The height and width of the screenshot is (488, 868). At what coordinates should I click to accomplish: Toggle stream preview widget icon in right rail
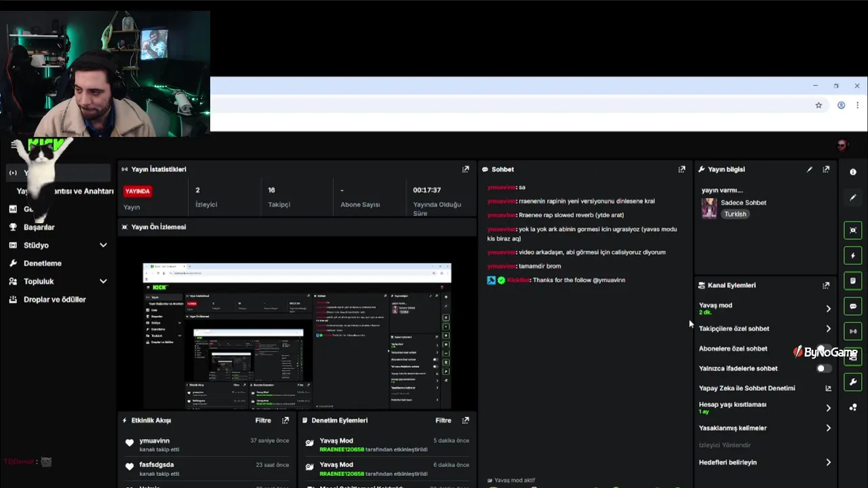pos(853,230)
